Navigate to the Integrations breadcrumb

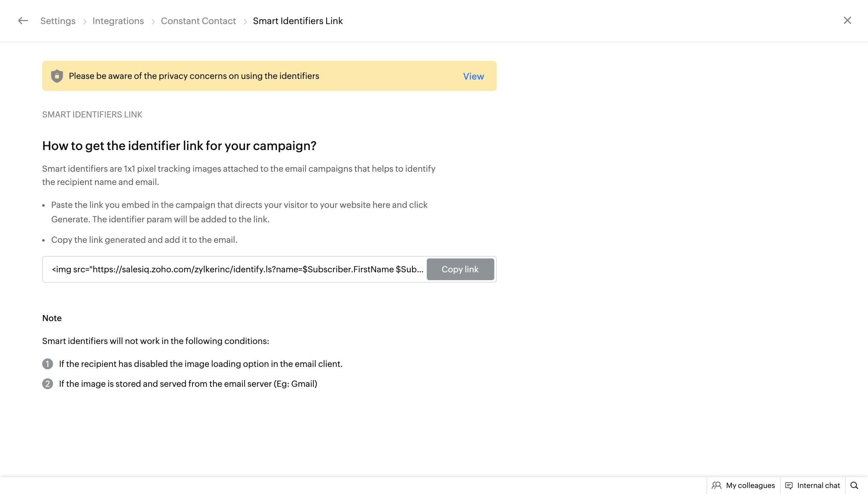click(118, 21)
